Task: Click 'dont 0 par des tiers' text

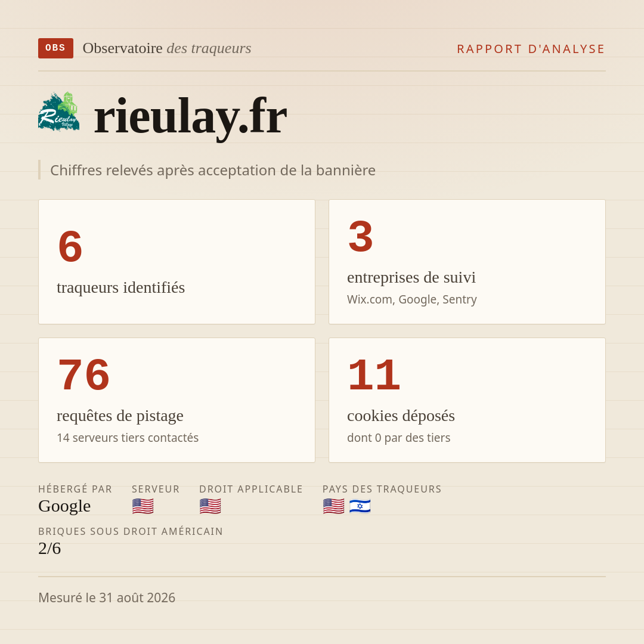Action: pyautogui.click(x=399, y=438)
